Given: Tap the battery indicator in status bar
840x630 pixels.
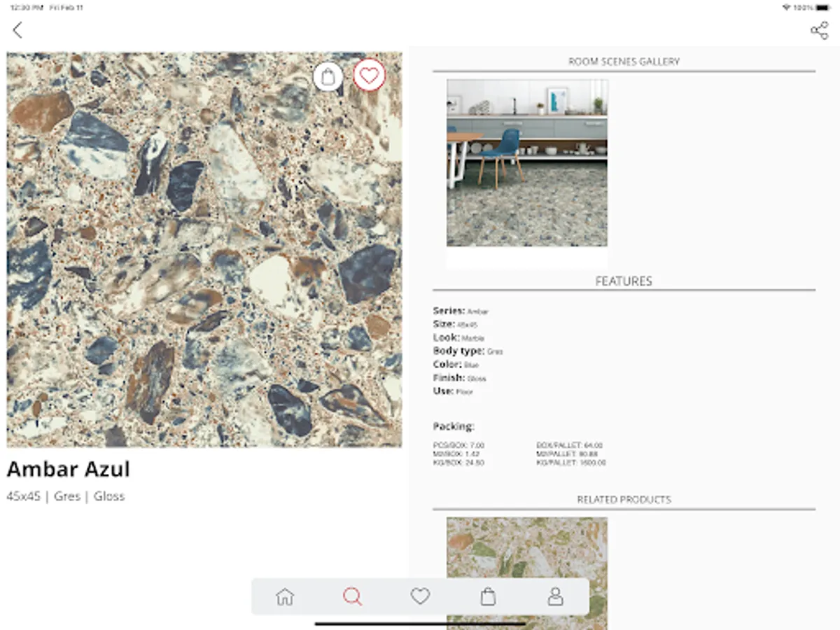Looking at the screenshot, I should tap(822, 7).
